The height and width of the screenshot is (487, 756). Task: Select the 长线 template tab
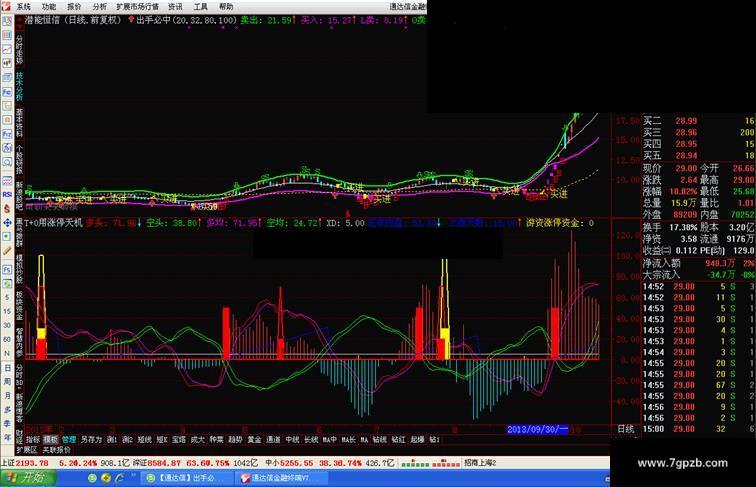pyautogui.click(x=311, y=440)
